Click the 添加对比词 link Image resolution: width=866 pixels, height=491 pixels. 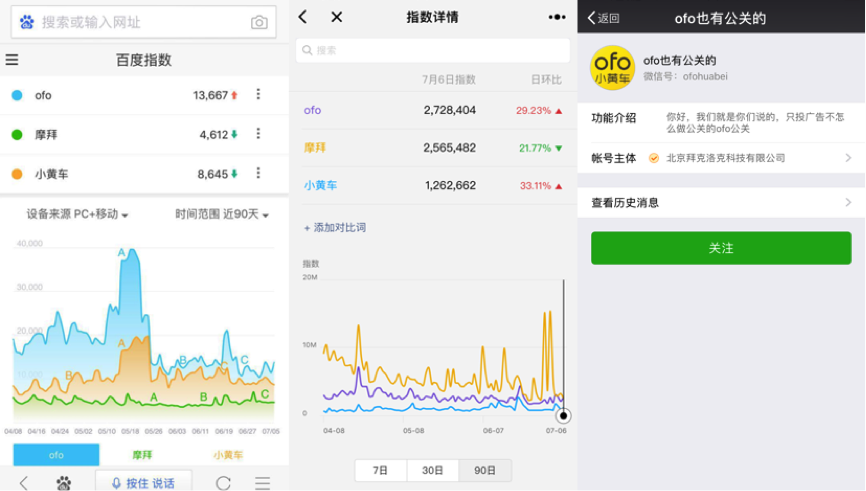tap(335, 228)
